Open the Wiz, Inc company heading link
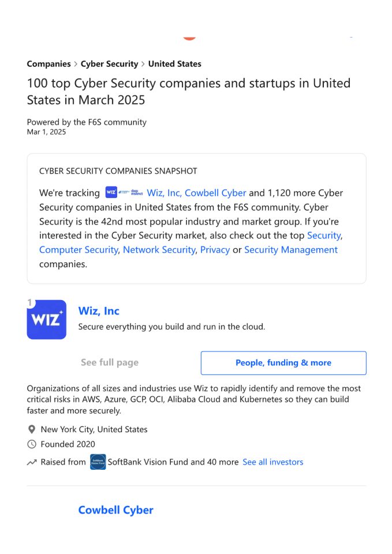Screen dimensions: 392x554 pos(99,311)
